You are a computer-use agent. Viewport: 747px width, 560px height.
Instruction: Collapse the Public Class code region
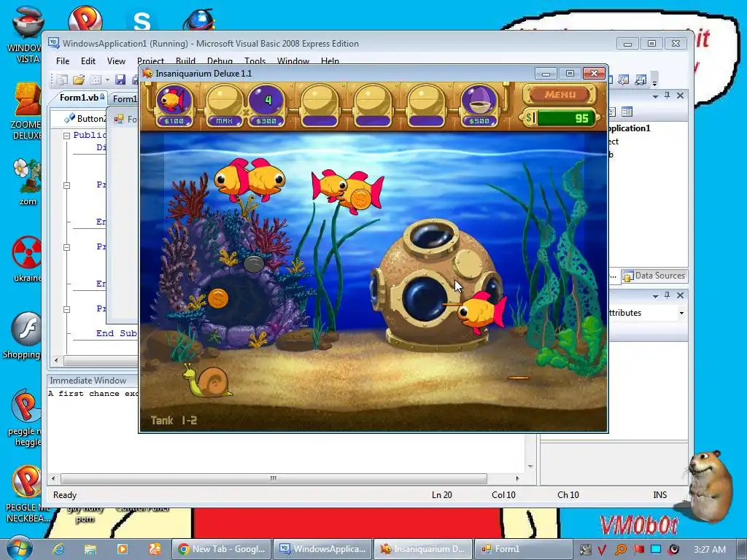tap(66, 136)
